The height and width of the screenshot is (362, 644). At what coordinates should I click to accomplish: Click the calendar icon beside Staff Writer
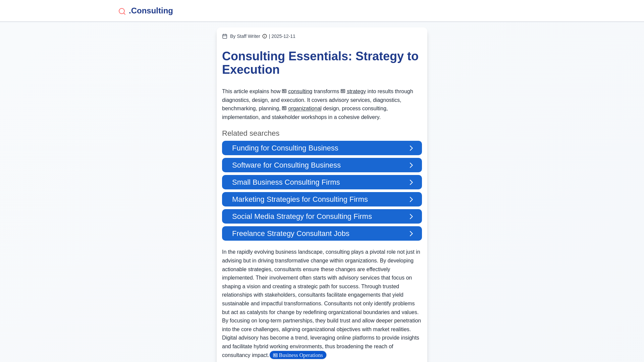[x=225, y=36]
